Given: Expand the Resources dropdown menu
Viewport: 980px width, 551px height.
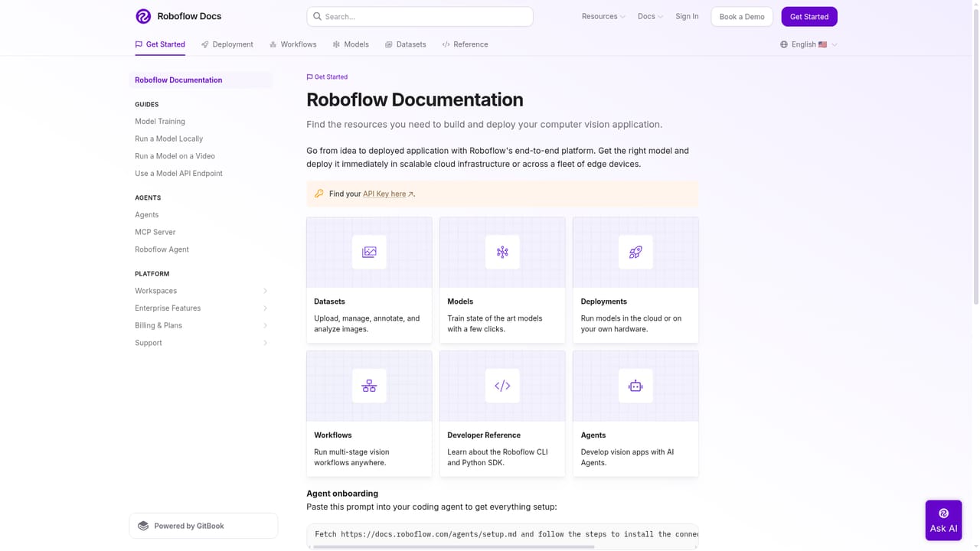Looking at the screenshot, I should [603, 16].
